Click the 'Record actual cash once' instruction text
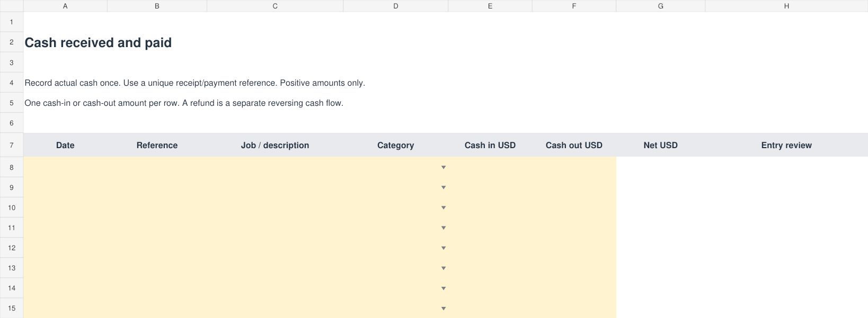The image size is (868, 318). click(x=194, y=83)
